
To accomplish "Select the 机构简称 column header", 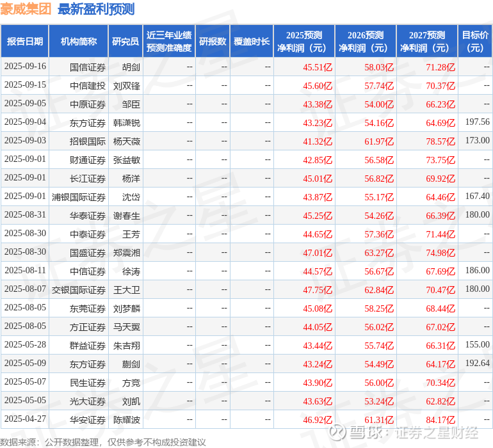I will [79, 41].
